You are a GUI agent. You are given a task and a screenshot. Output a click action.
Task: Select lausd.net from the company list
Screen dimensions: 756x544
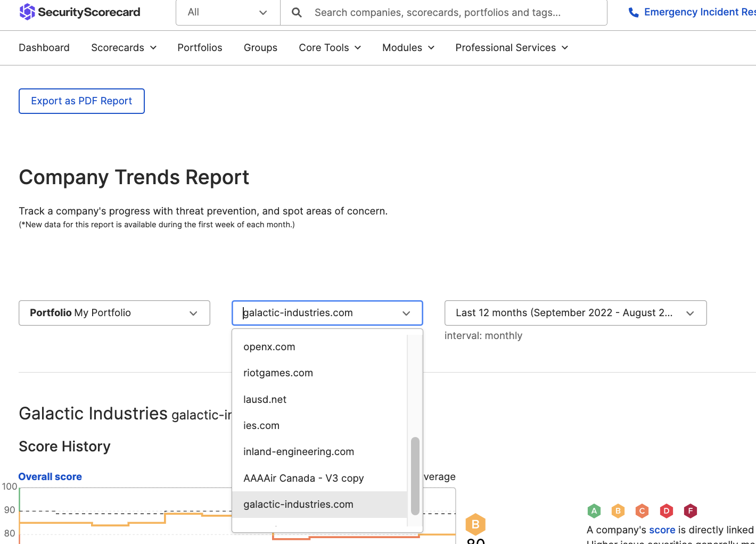pyautogui.click(x=319, y=399)
